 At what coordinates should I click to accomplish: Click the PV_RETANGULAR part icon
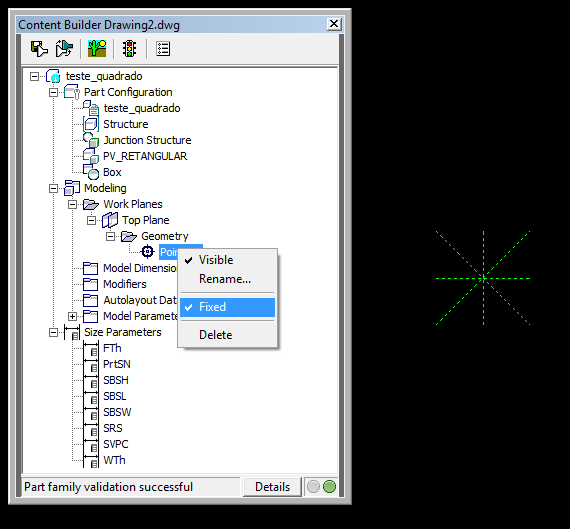[x=91, y=156]
